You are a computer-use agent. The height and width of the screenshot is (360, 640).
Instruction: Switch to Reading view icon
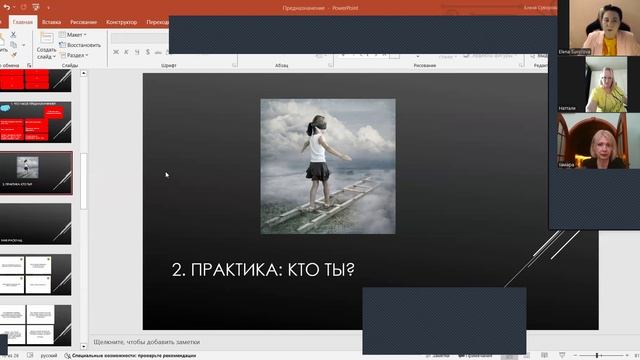(x=544, y=356)
